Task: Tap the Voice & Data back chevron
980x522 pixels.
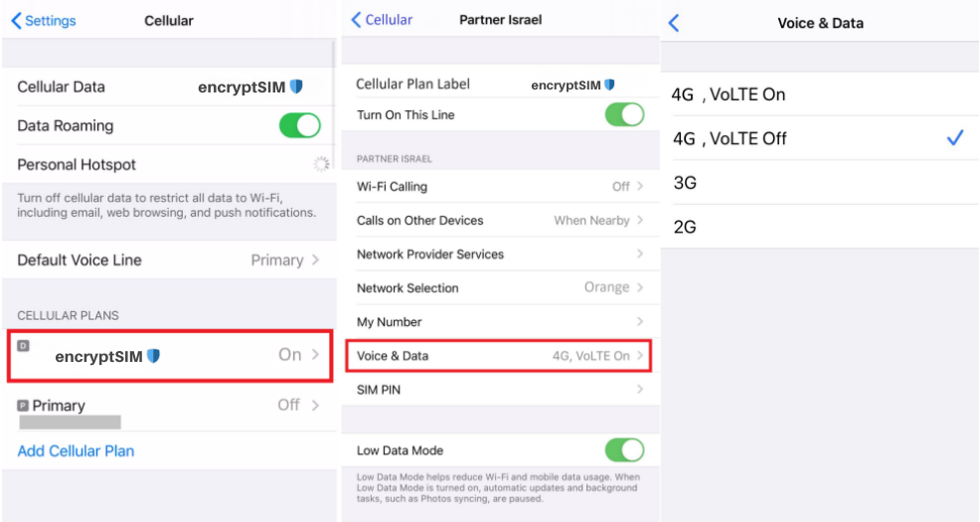Action: pyautogui.click(x=674, y=23)
